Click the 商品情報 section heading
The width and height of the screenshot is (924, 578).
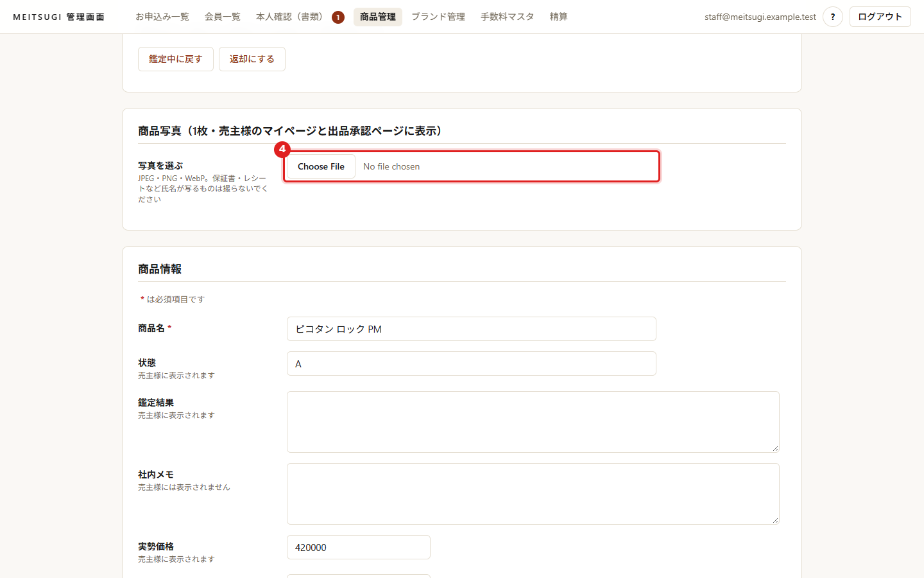pyautogui.click(x=160, y=269)
